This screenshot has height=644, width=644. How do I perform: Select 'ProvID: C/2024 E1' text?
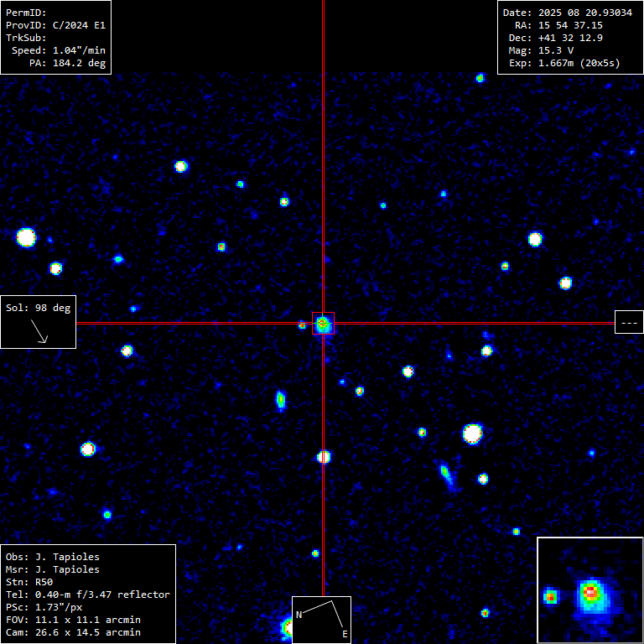(55, 25)
